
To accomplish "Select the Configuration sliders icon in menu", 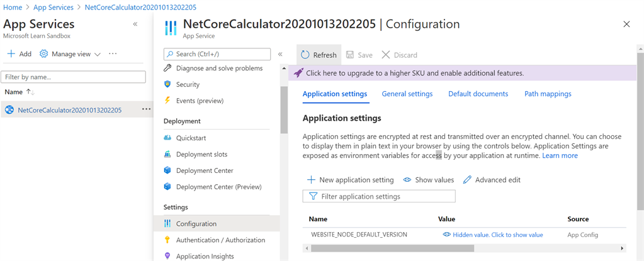I will coord(167,224).
